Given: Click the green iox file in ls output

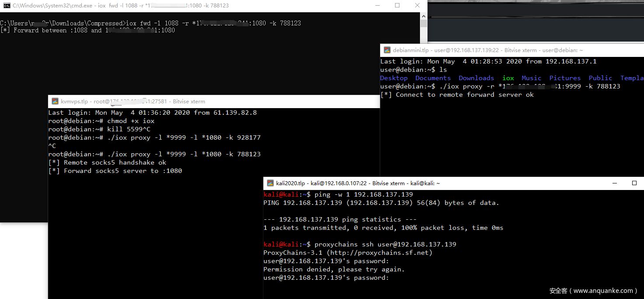Looking at the screenshot, I should (x=508, y=78).
